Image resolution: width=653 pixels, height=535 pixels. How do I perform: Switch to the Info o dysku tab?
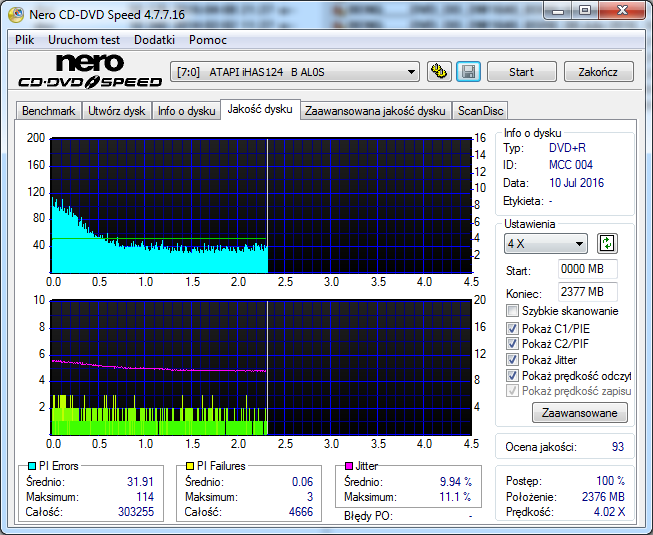[x=186, y=111]
